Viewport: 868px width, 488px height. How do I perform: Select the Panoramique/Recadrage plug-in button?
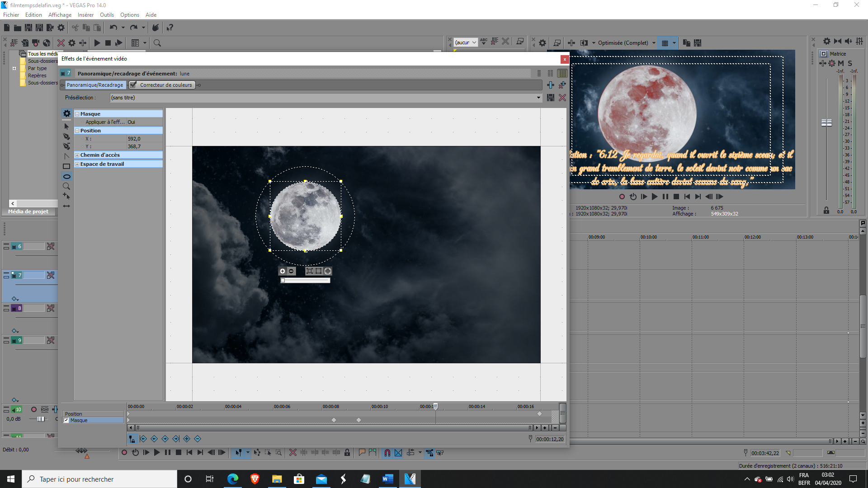(x=95, y=85)
